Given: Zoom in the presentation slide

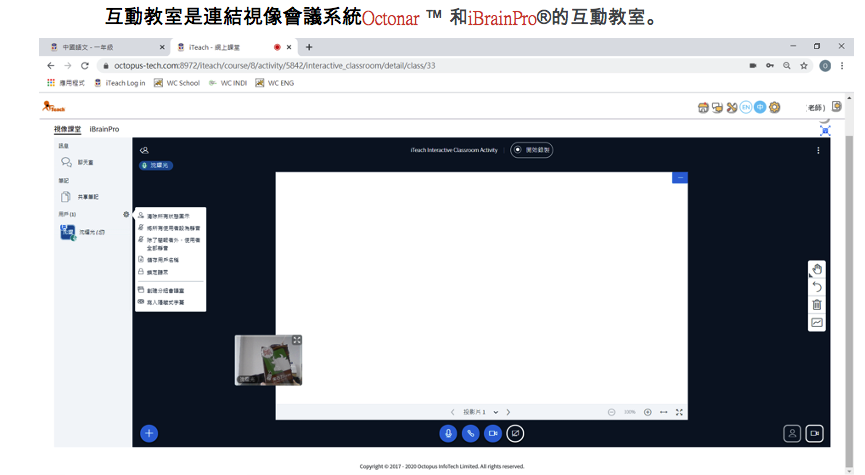Looking at the screenshot, I should click(x=648, y=412).
